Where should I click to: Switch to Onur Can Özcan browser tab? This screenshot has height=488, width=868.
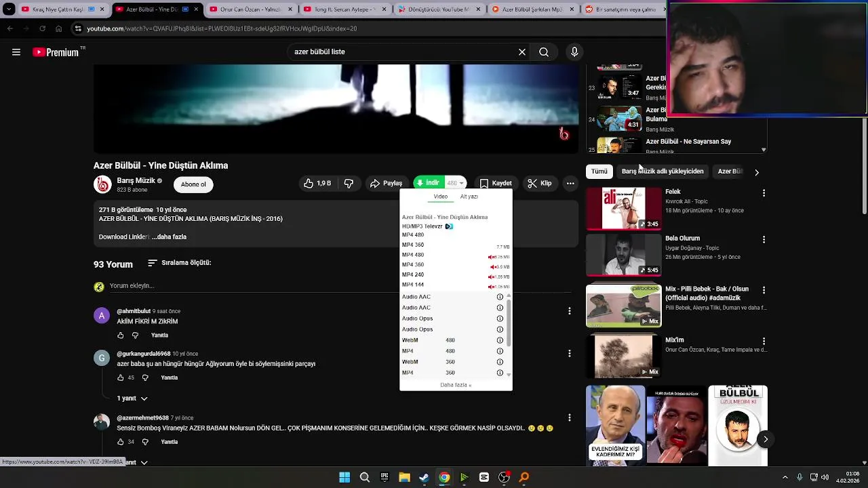(252, 9)
